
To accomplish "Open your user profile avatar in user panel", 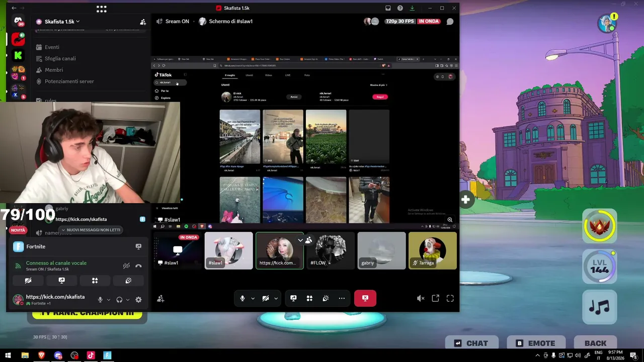I will click(18, 300).
